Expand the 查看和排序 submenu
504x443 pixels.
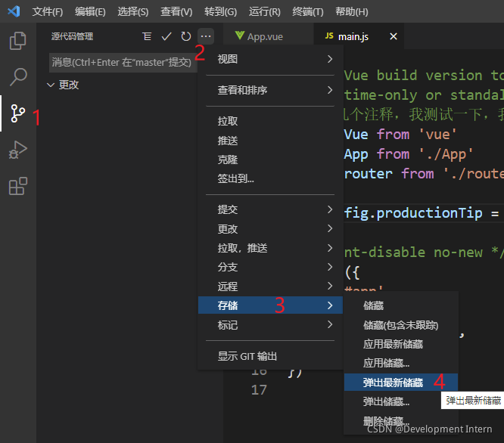click(270, 90)
